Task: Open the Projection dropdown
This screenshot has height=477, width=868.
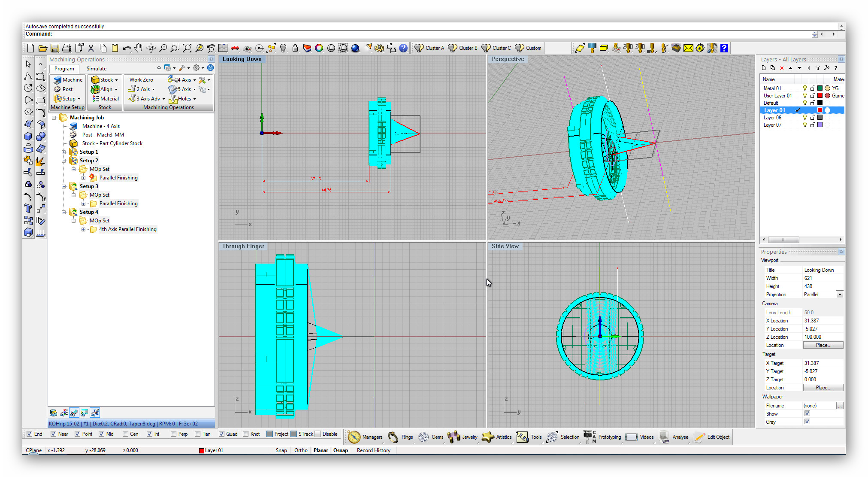Action: (840, 295)
